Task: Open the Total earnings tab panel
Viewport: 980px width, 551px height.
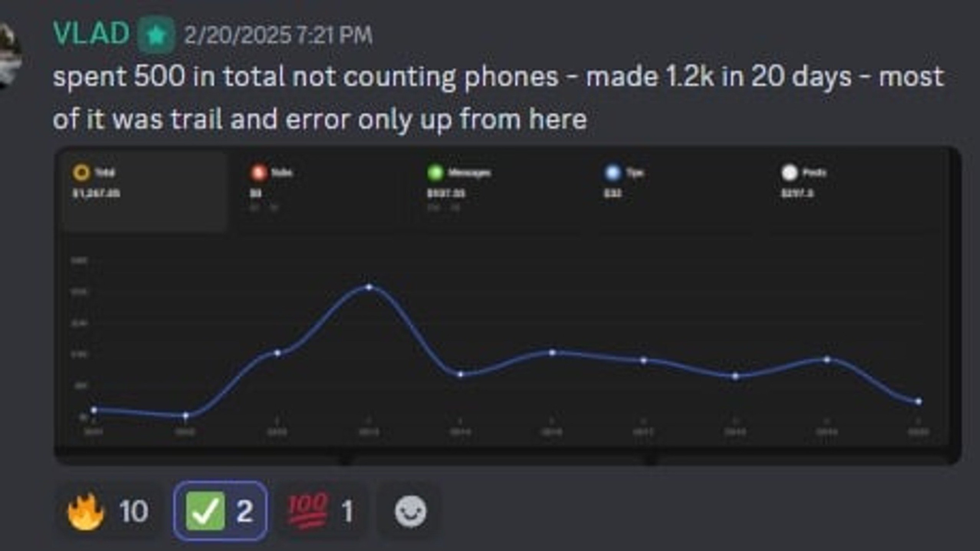Action: pyautogui.click(x=146, y=192)
